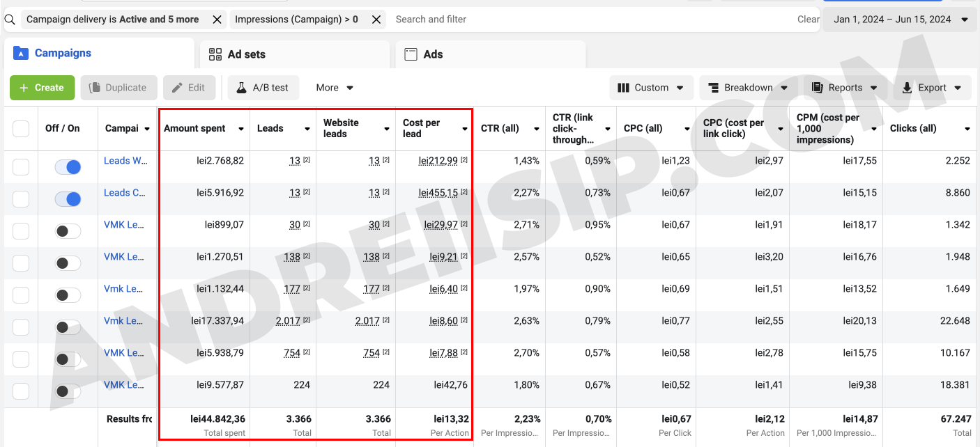Focus the Search and filter field

click(x=592, y=19)
